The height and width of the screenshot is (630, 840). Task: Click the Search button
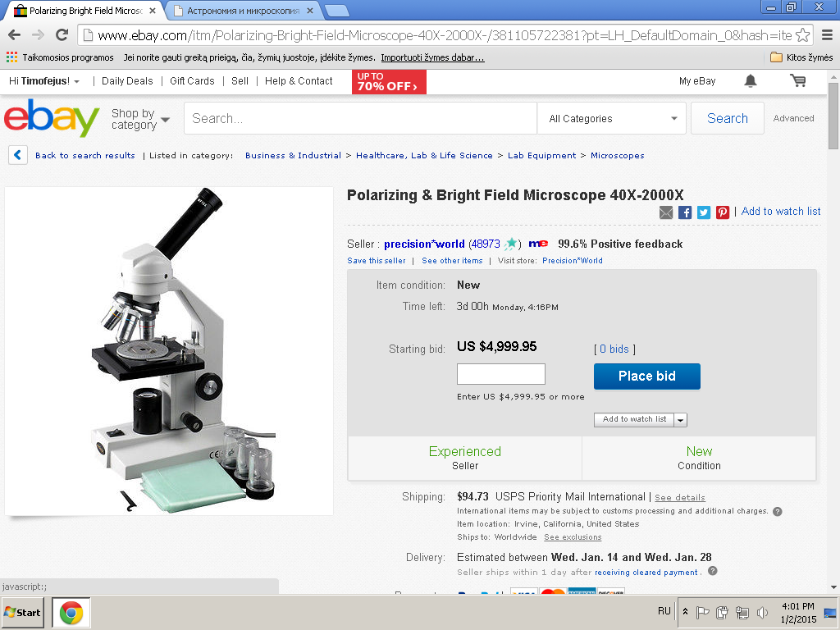pos(728,118)
